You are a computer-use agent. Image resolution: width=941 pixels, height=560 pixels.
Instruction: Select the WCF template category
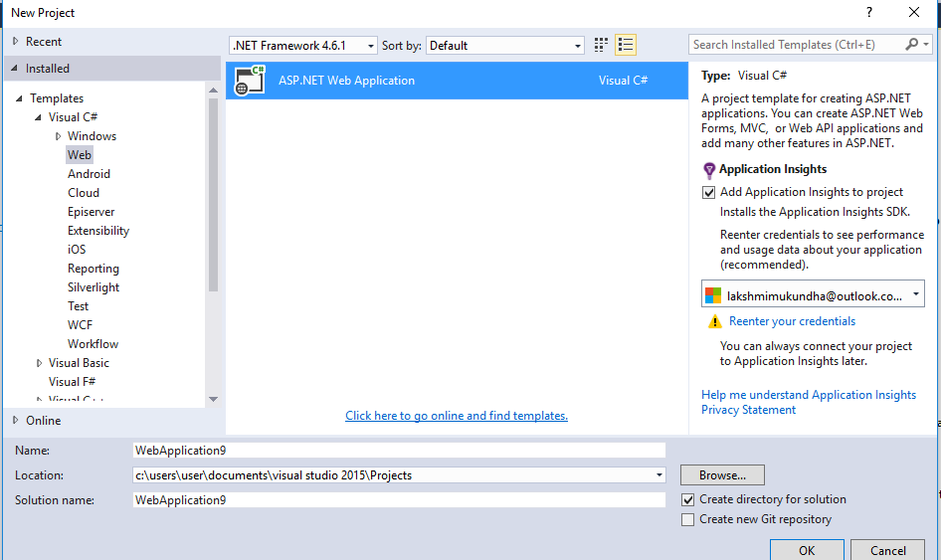80,325
